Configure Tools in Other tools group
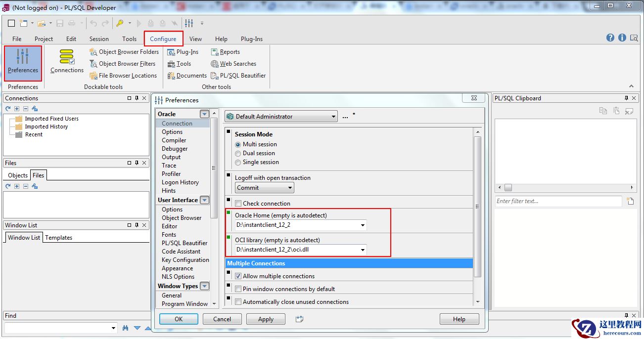 179,64
